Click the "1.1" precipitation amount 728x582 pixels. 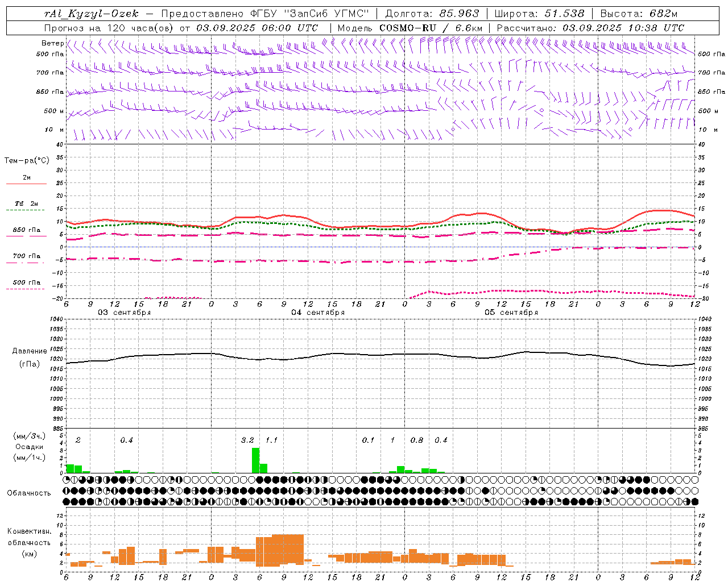tap(271, 440)
